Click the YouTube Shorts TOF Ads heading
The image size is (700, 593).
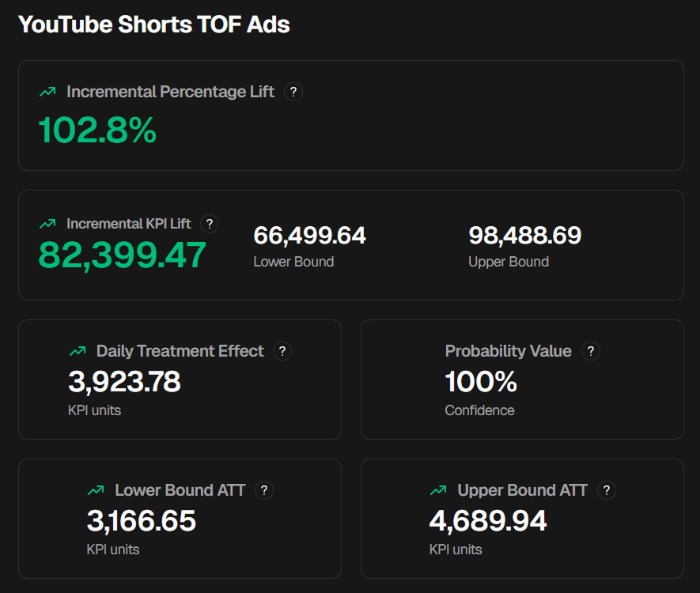pos(154,24)
